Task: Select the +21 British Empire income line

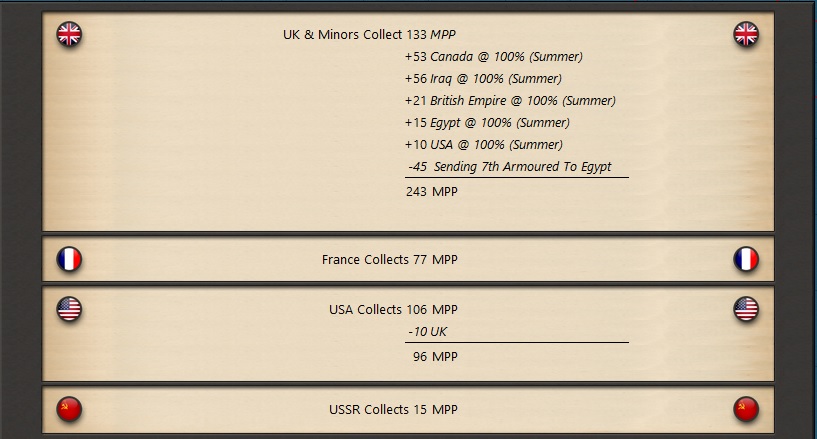Action: click(510, 101)
